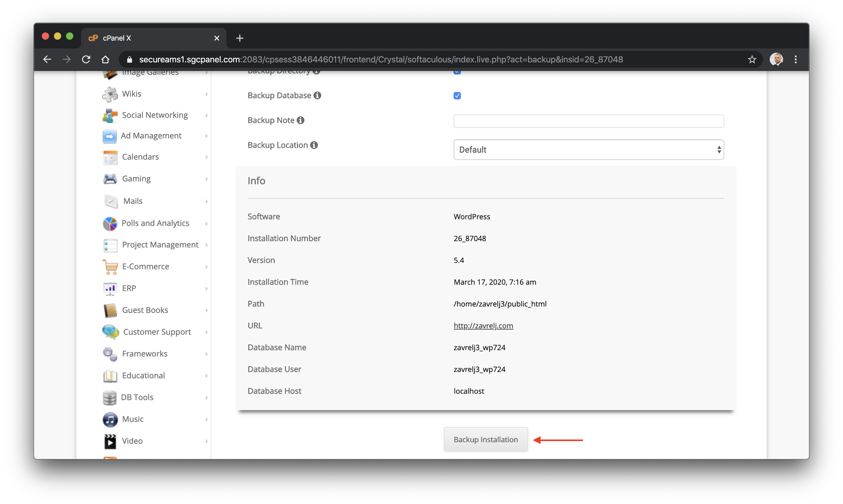This screenshot has height=504, width=843.
Task: Expand the DB Tools category arrow
Action: [x=206, y=398]
